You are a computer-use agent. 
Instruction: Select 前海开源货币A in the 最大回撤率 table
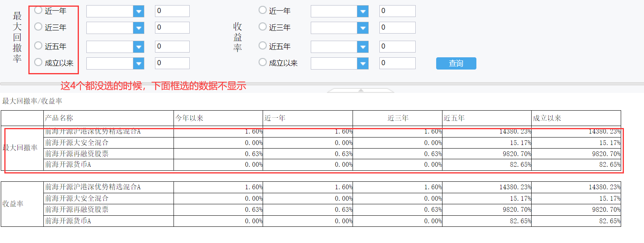point(68,164)
